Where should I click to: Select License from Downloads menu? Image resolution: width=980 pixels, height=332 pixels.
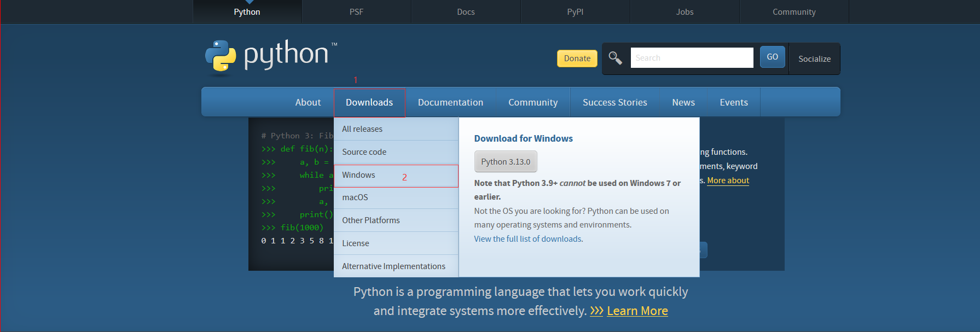pyautogui.click(x=396, y=243)
